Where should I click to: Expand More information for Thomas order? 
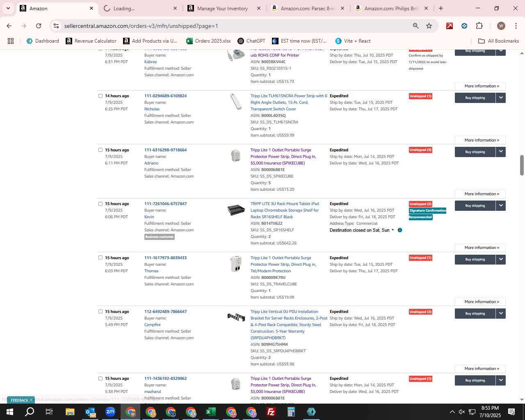(480, 302)
